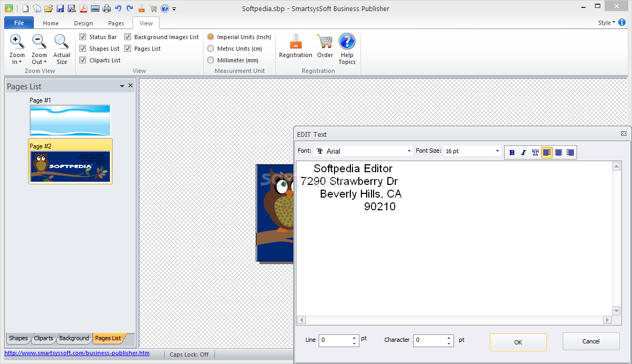Click the Save As icon with pencil
The width and height of the screenshot is (632, 364).
pyautogui.click(x=72, y=8)
